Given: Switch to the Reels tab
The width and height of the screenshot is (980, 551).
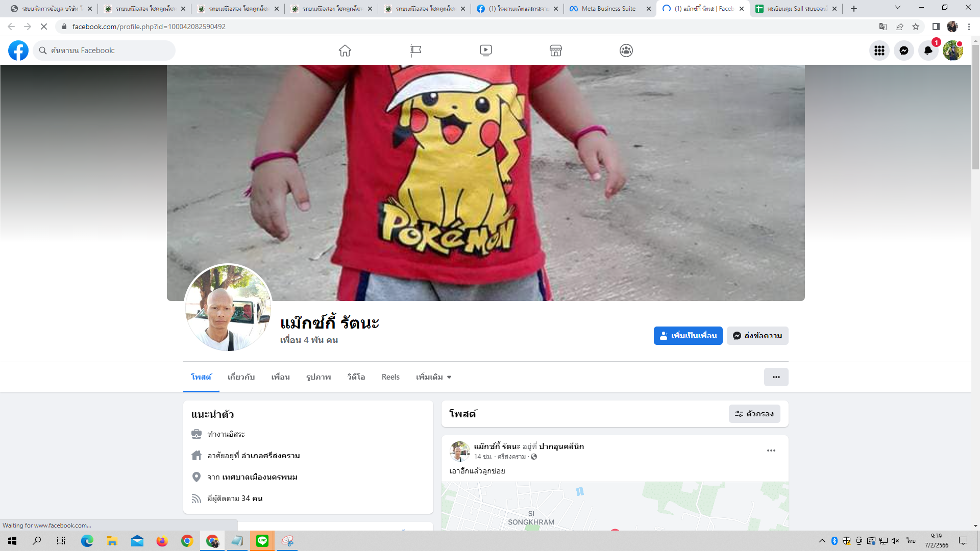Looking at the screenshot, I should click(x=390, y=377).
